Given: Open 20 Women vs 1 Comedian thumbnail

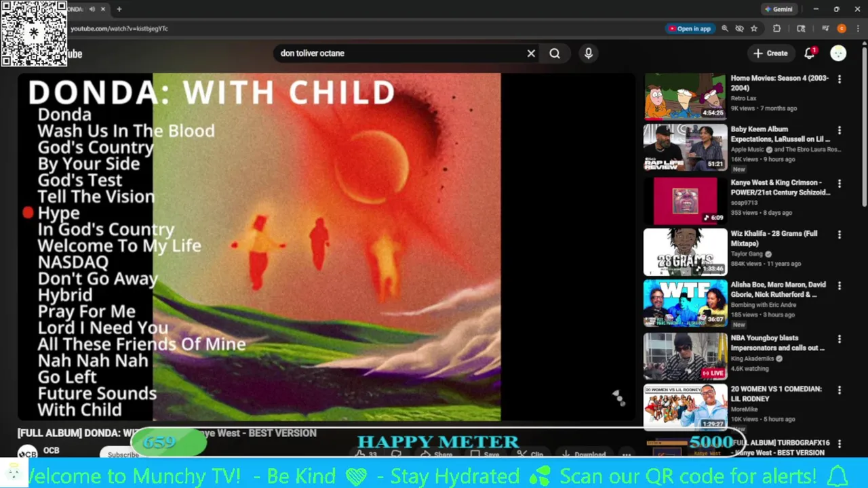Looking at the screenshot, I should tap(685, 407).
